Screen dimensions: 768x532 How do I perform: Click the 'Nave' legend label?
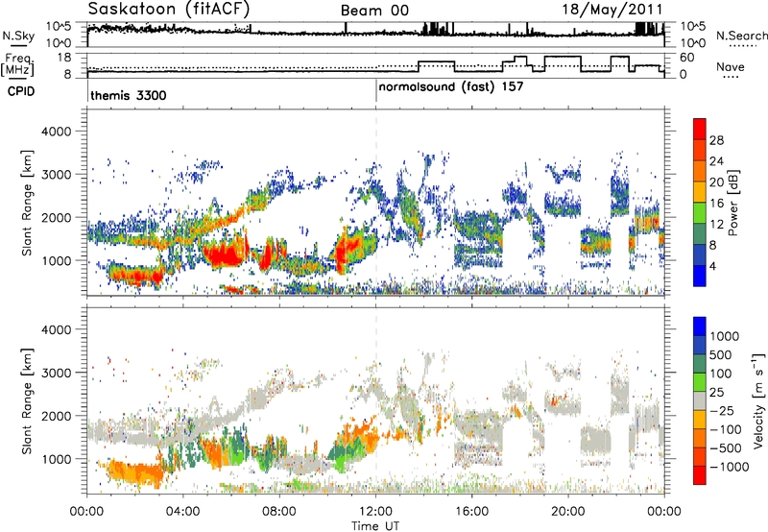click(x=731, y=67)
